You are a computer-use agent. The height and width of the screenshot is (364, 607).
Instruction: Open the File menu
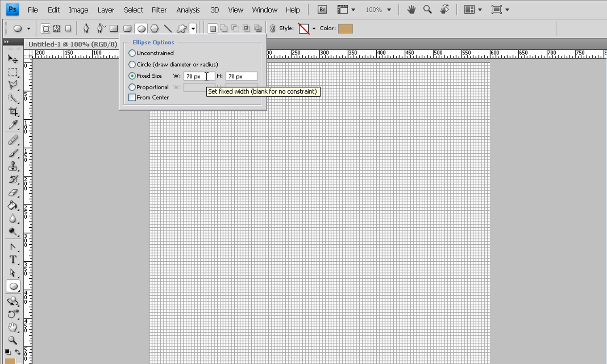(33, 10)
